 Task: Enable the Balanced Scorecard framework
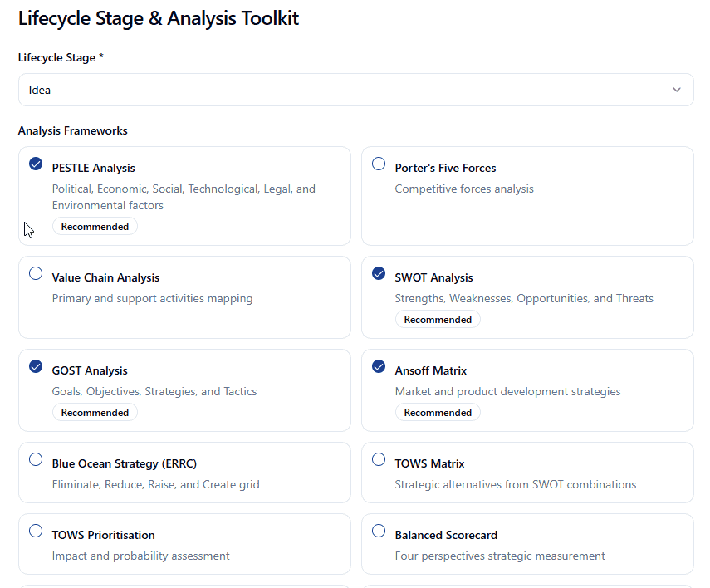(379, 531)
